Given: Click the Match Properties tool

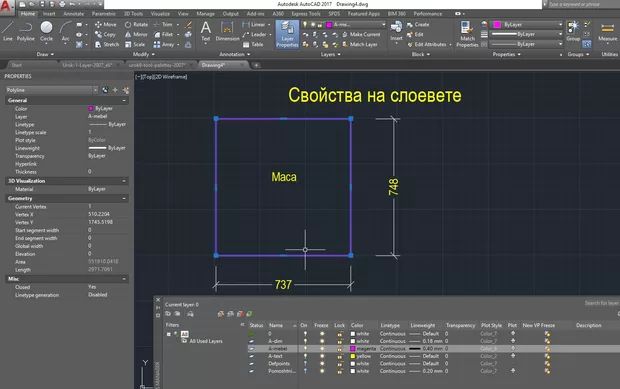Looking at the screenshot, I should [x=467, y=34].
